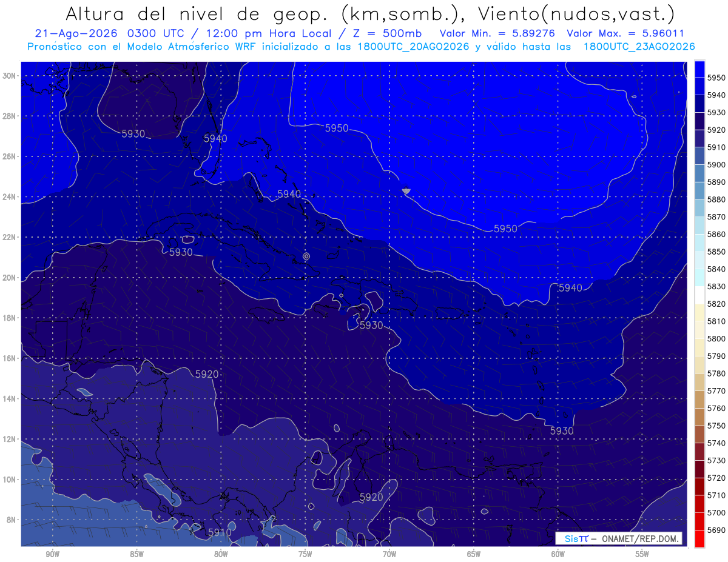Click the 26N latitude axis label
728x562 pixels.
9,156
